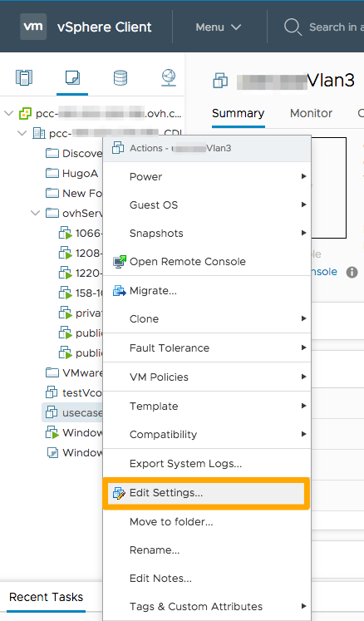Screen dimensions: 364x621
Task: Expand the Power submenu arrow
Action: coord(303,176)
